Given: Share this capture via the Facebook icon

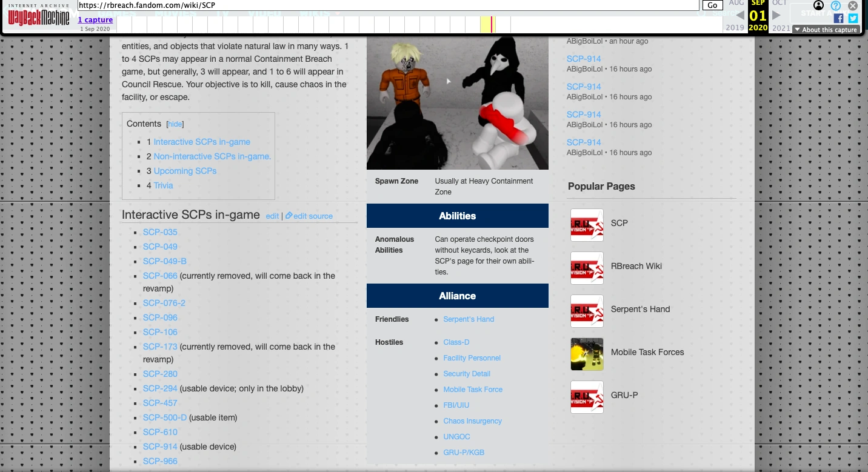Looking at the screenshot, I should (838, 18).
